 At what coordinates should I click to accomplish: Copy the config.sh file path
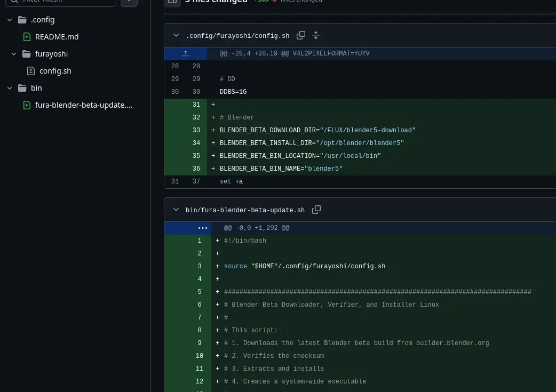[x=301, y=35]
